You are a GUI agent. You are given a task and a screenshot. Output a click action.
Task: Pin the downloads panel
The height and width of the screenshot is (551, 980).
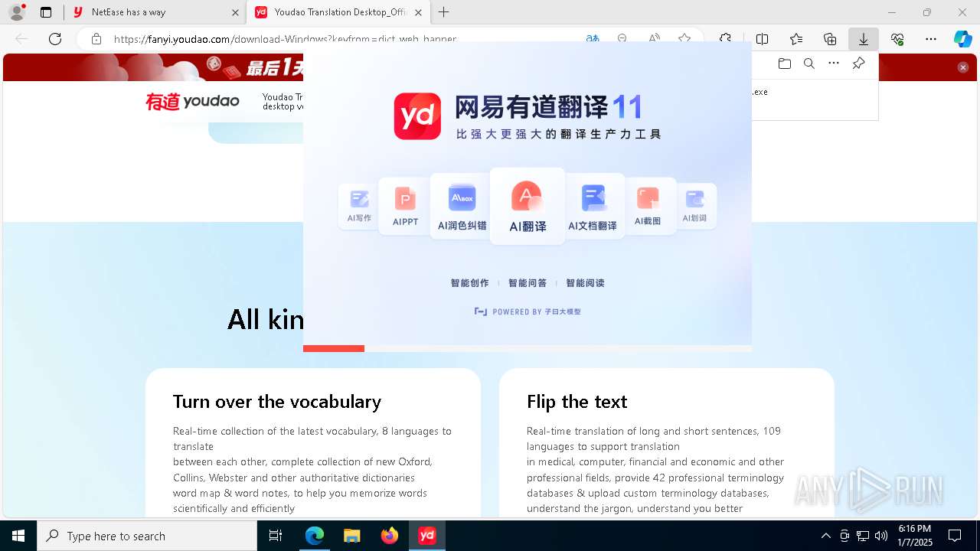[858, 64]
